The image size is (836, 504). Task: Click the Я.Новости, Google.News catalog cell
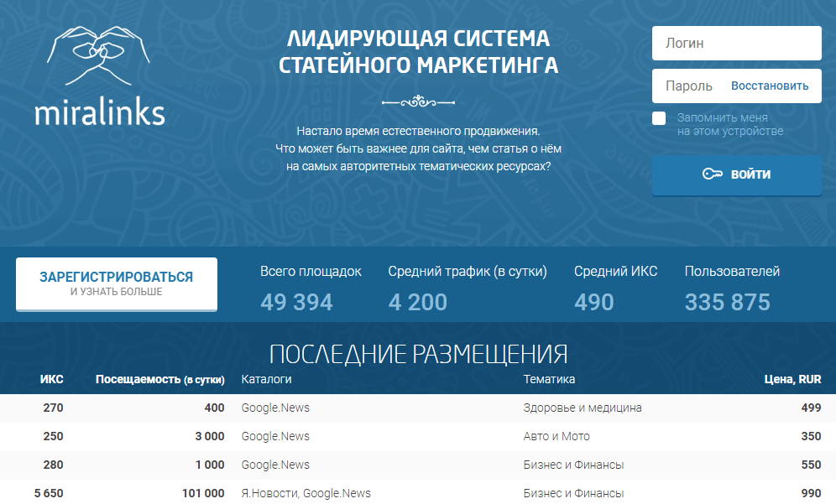click(x=306, y=493)
